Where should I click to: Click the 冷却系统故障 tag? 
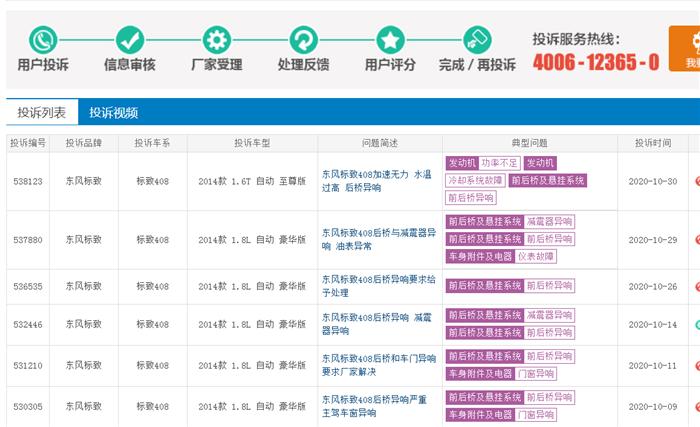475,180
